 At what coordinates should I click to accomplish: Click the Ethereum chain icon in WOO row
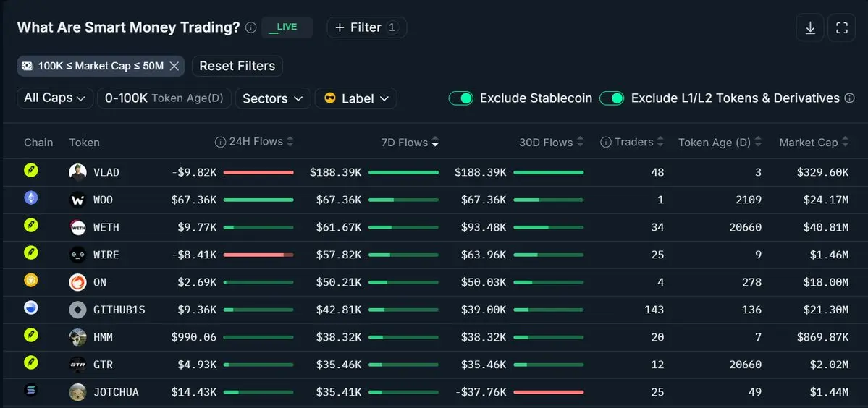(x=31, y=198)
